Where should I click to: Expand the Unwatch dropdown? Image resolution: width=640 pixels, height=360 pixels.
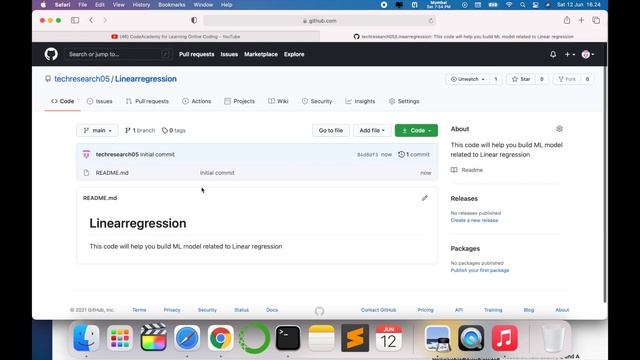[x=467, y=79]
